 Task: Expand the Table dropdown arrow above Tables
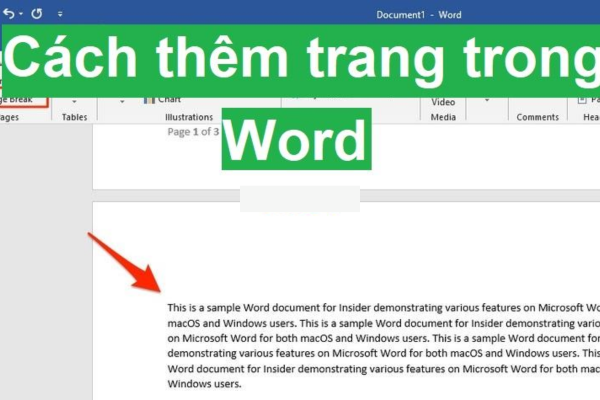(74, 101)
